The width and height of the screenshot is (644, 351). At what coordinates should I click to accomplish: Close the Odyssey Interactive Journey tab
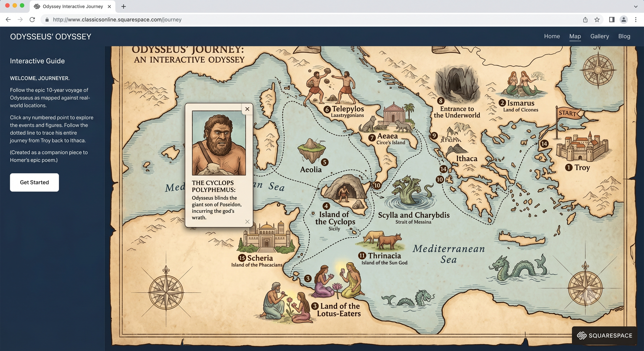[x=109, y=6]
